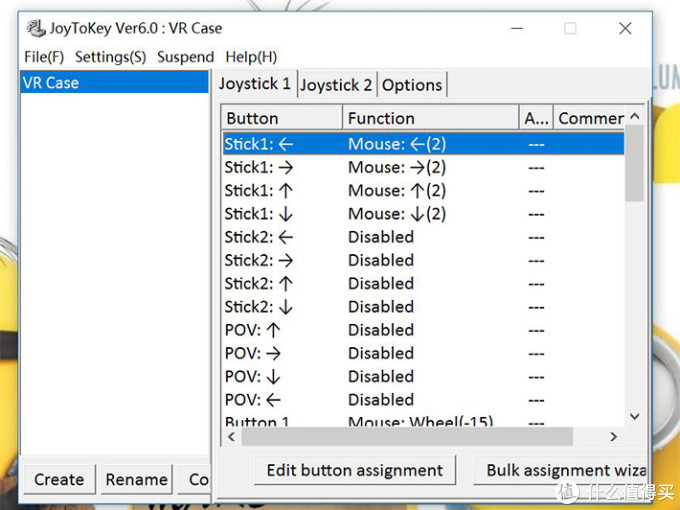Sort by the Button column header
Viewport: 680px width, 510px height.
(282, 118)
